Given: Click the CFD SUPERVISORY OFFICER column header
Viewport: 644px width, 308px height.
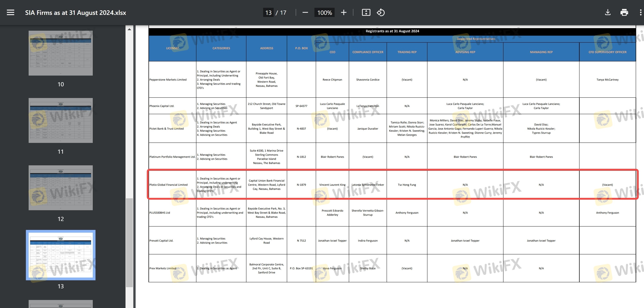Looking at the screenshot, I should coord(607,52).
